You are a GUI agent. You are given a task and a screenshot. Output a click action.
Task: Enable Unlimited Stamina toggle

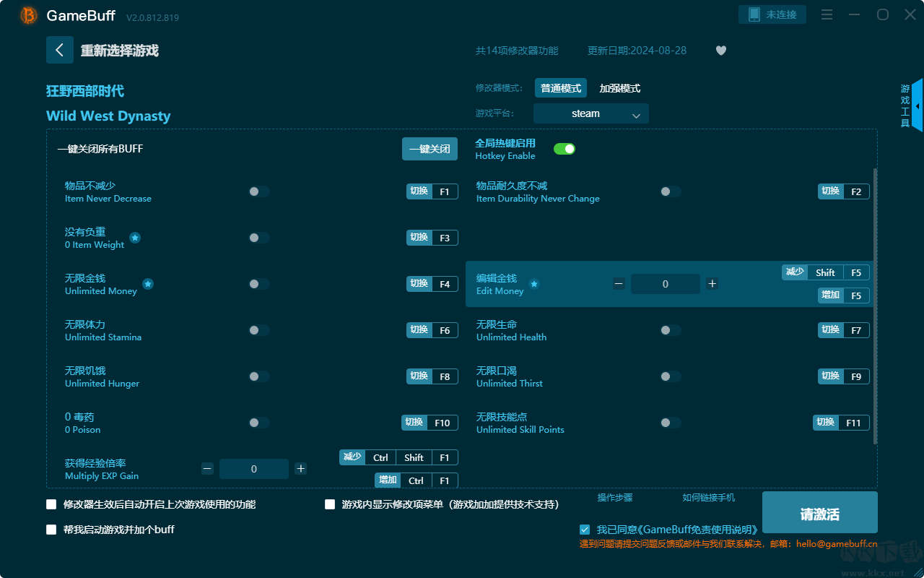pos(259,330)
